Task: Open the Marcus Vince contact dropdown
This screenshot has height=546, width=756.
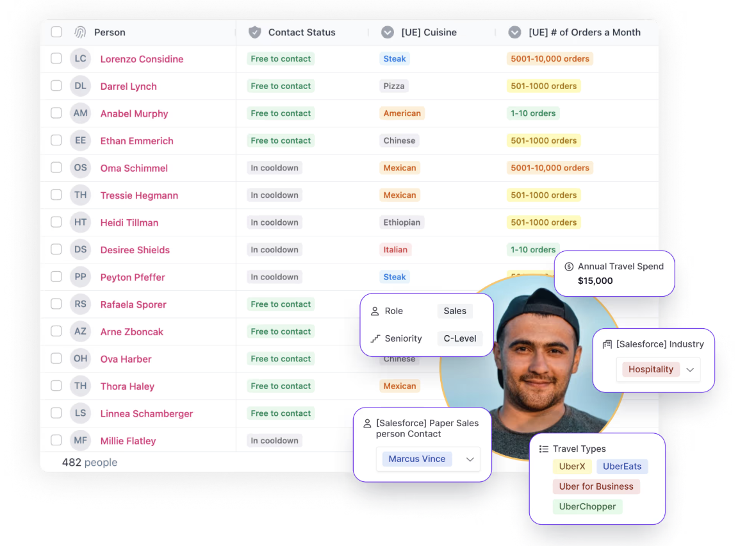Action: pos(468,459)
